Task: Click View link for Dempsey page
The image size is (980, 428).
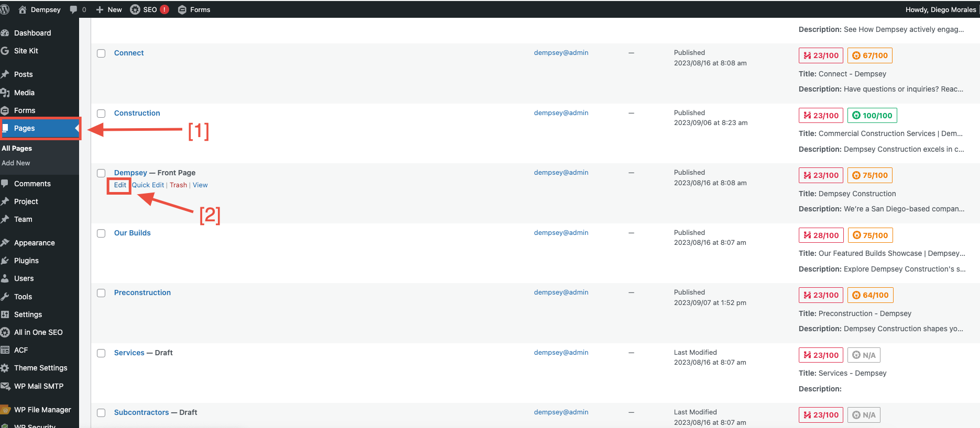Action: point(200,185)
